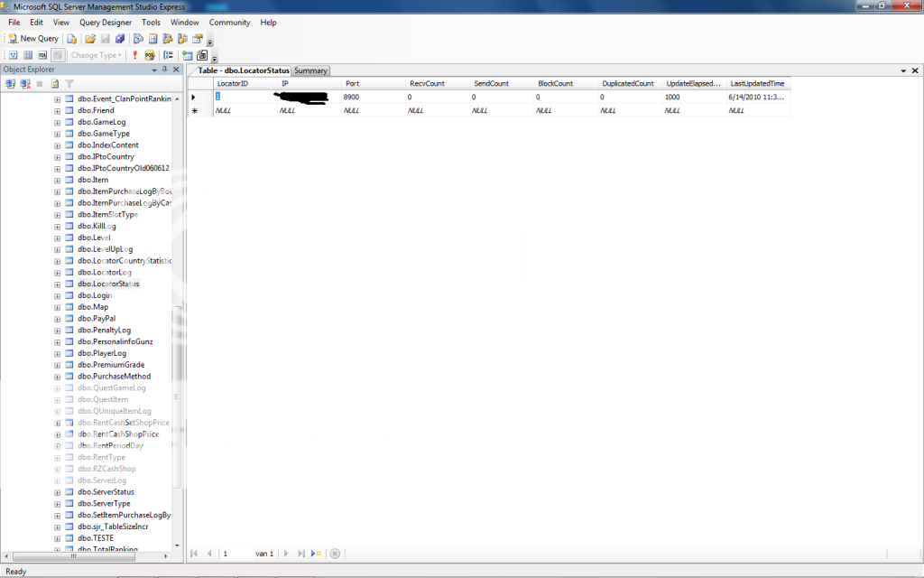
Task: Click the Add Group By icon
Action: (x=169, y=55)
